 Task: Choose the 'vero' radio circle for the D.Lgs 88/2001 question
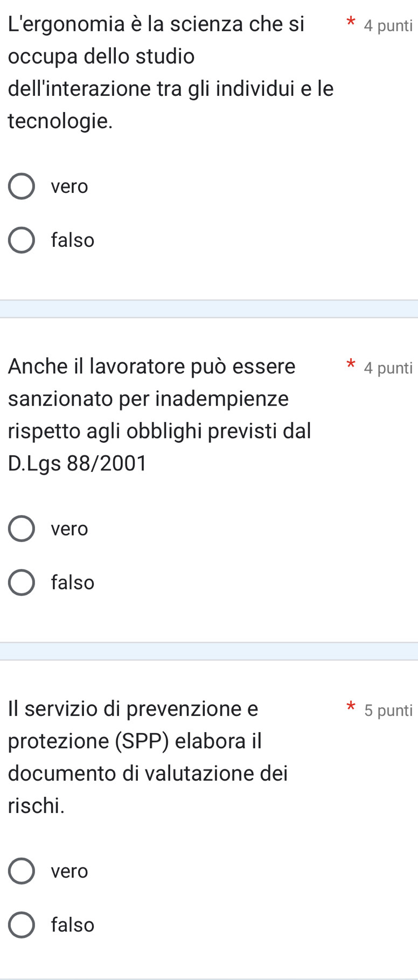[x=22, y=529]
